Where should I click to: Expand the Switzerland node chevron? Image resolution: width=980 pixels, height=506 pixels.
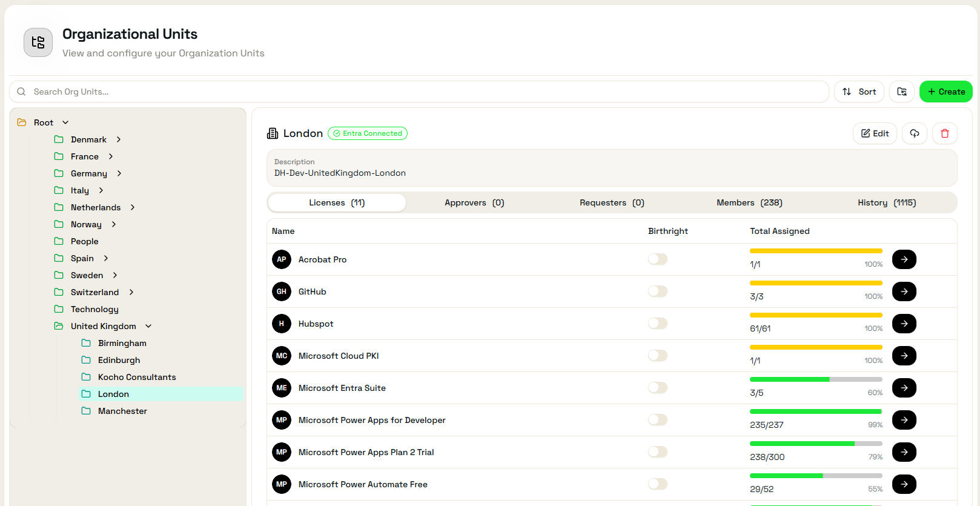[x=131, y=292]
